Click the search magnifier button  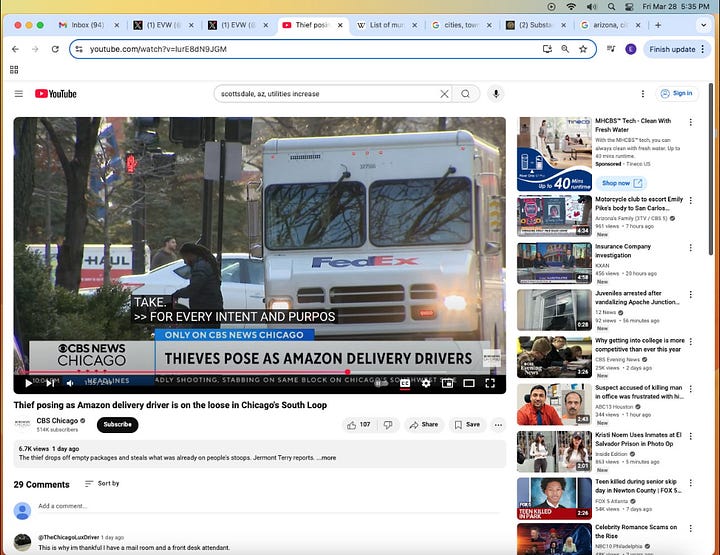[466, 94]
